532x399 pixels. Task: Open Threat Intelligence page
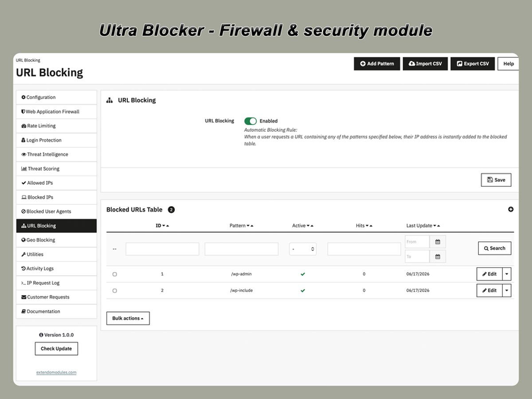click(x=57, y=154)
